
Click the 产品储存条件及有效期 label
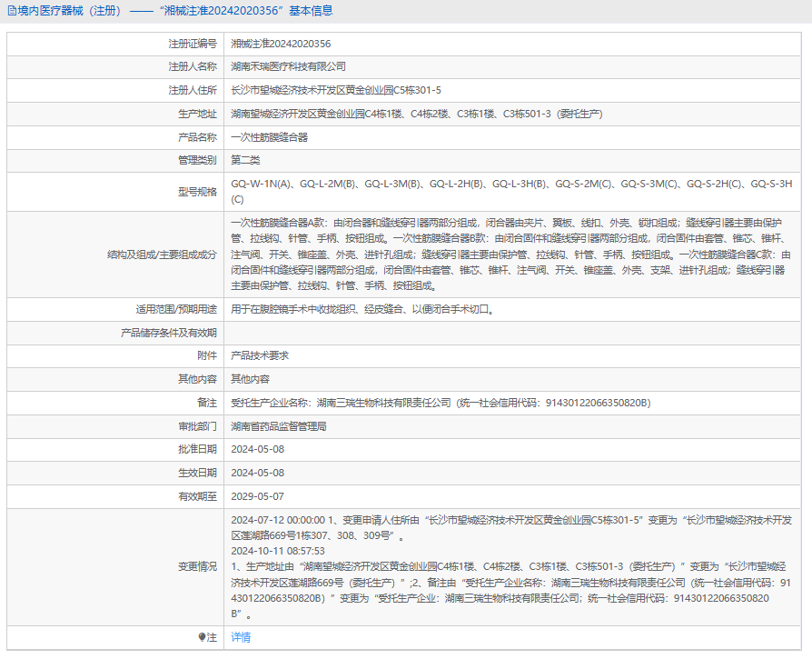169,333
